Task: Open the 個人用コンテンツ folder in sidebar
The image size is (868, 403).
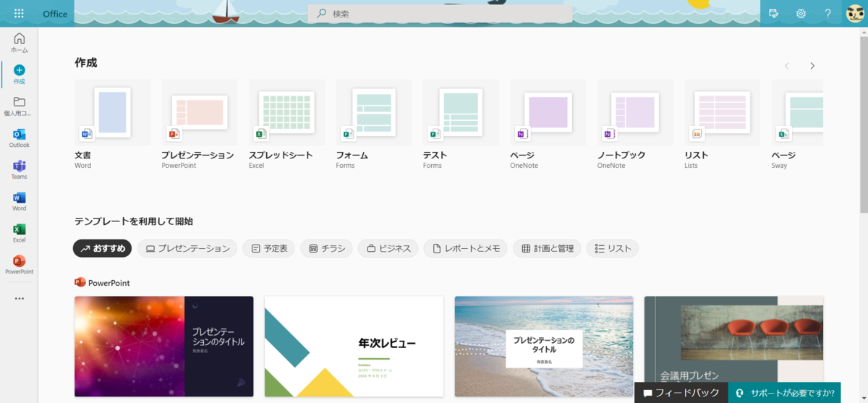Action: [20, 106]
